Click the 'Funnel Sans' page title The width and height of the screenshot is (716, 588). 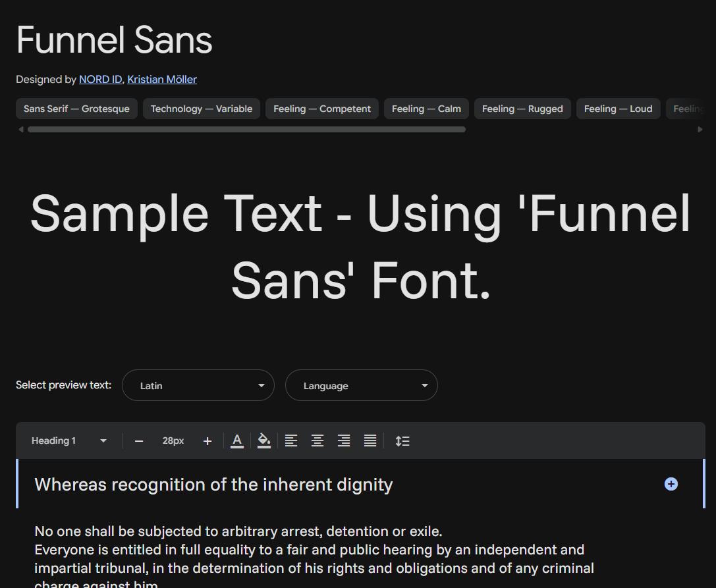click(x=114, y=40)
